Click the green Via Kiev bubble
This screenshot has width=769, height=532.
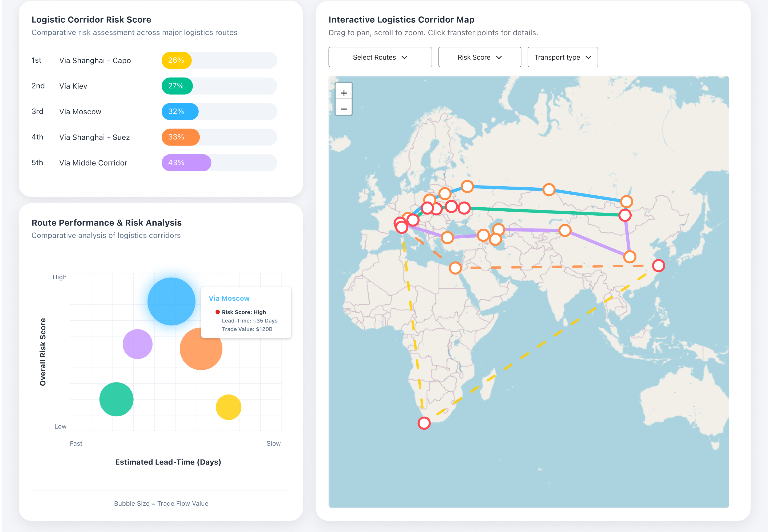[x=117, y=399]
